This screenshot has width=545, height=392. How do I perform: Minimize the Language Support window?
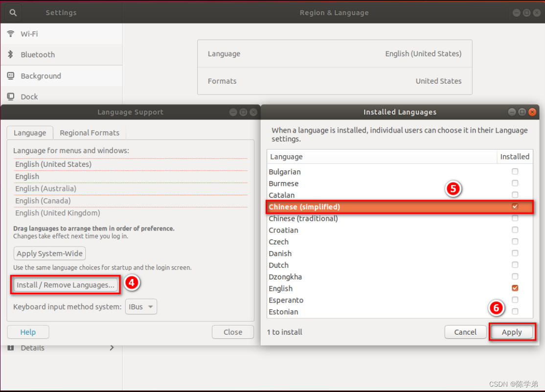233,112
